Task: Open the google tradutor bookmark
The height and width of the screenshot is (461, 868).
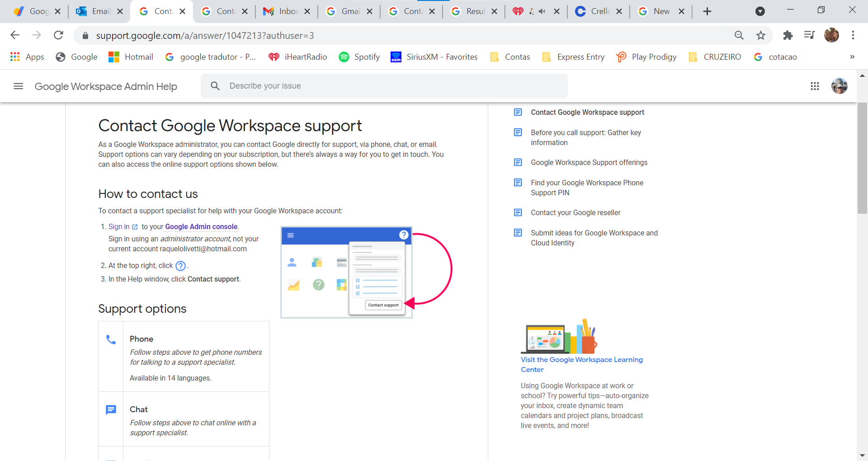Action: (211, 57)
